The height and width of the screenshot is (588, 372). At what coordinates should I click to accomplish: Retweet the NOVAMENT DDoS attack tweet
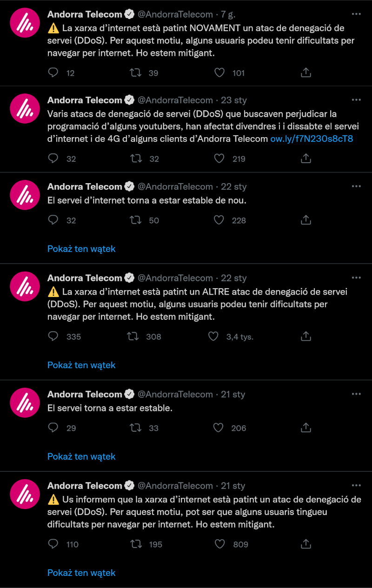(x=136, y=73)
